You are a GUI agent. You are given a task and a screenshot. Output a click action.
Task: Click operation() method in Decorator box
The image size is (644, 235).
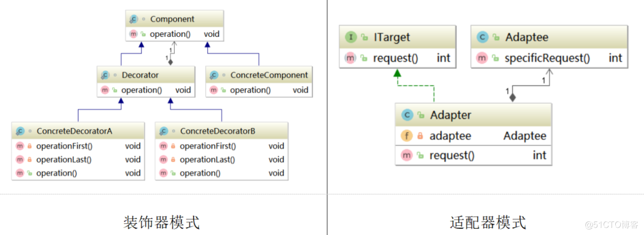[x=142, y=90]
